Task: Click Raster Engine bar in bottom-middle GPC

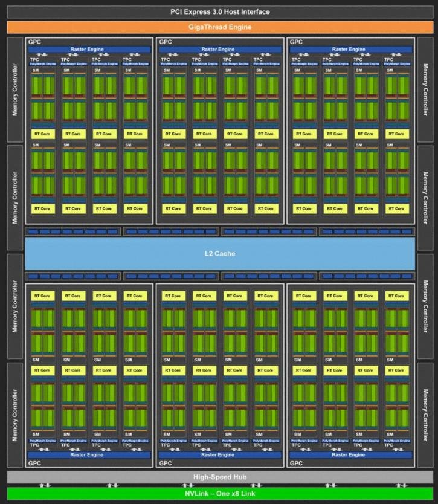Action: coord(220,455)
